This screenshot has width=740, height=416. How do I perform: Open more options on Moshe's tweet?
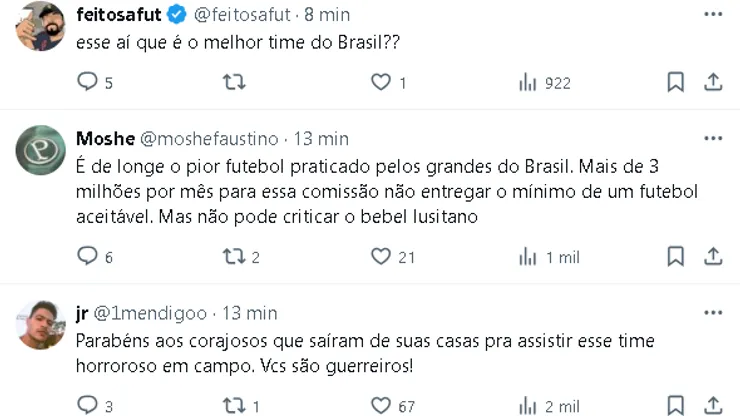(712, 138)
